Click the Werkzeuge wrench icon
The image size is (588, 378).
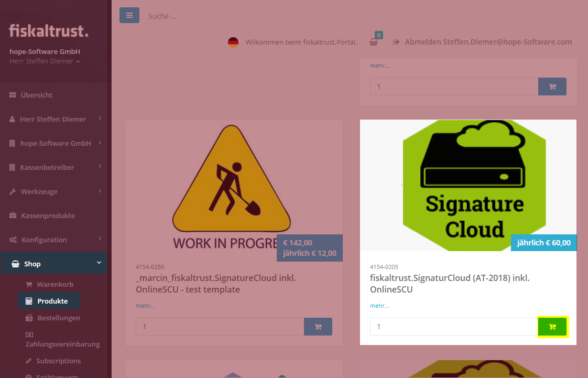13,192
